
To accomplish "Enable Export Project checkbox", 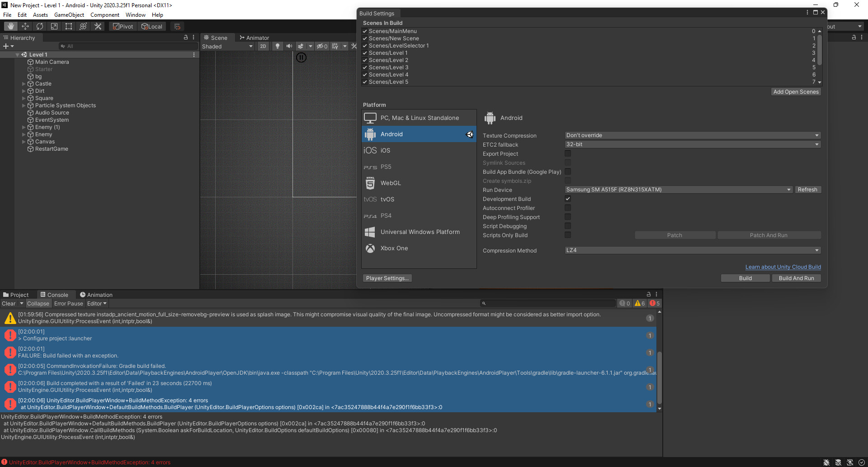I will click(x=568, y=153).
